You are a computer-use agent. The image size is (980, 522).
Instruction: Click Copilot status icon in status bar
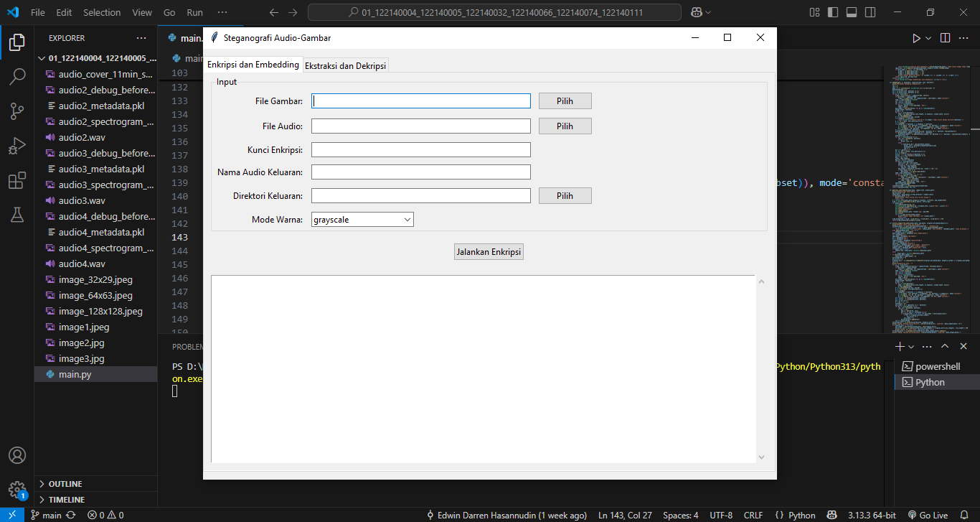click(832, 515)
